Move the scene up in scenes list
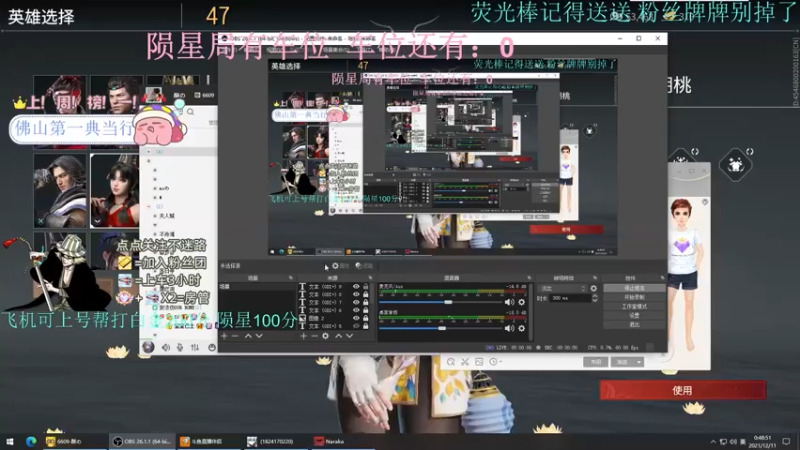The image size is (800, 450). coord(248,336)
